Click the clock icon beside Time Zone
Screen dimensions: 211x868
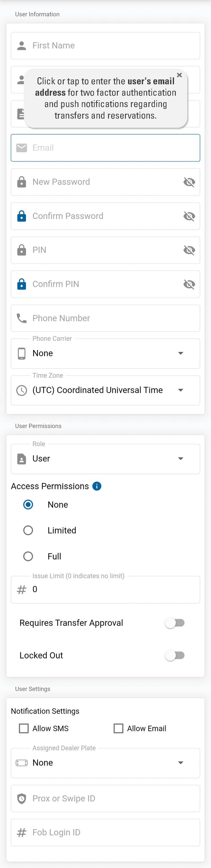(x=21, y=390)
